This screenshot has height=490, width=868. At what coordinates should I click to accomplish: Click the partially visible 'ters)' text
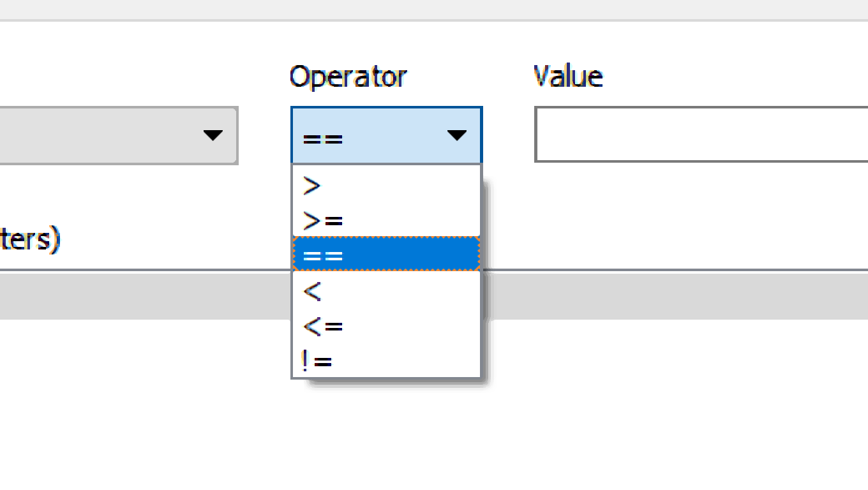point(29,240)
